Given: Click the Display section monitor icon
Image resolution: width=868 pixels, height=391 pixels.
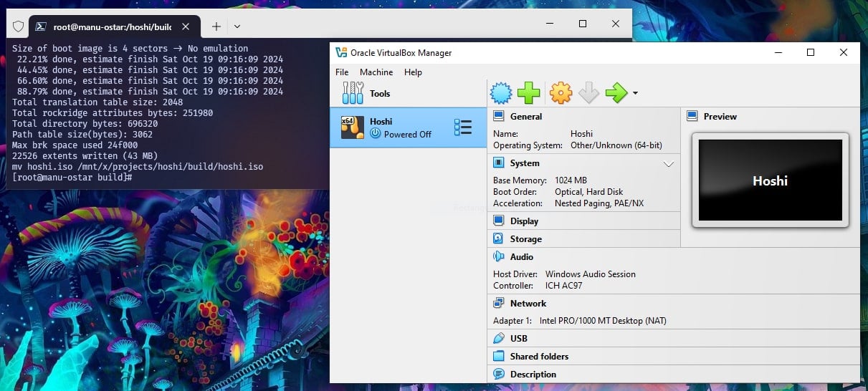Looking at the screenshot, I should [499, 221].
